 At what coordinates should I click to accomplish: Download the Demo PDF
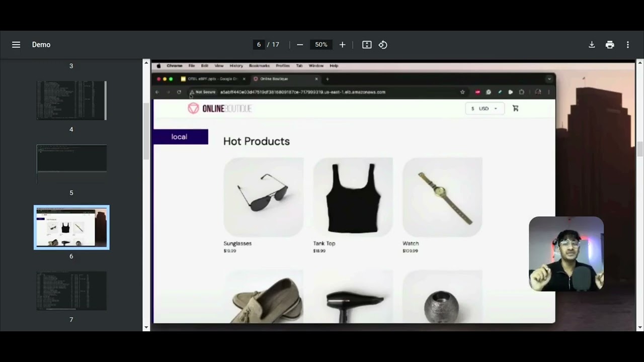coord(592,45)
